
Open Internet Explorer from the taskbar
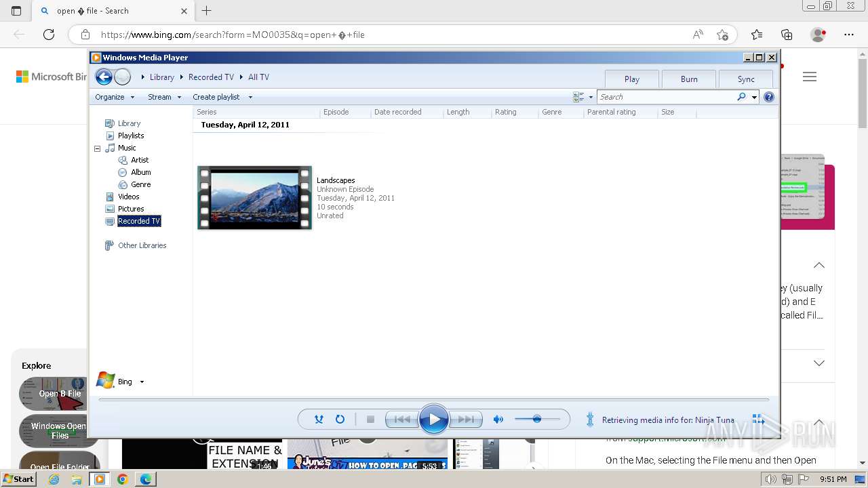coord(54,479)
